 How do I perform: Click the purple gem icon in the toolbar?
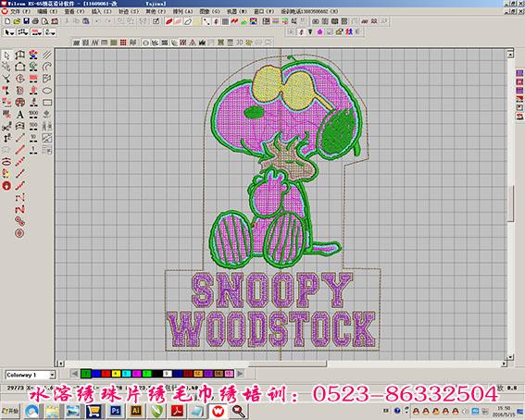pos(319,31)
